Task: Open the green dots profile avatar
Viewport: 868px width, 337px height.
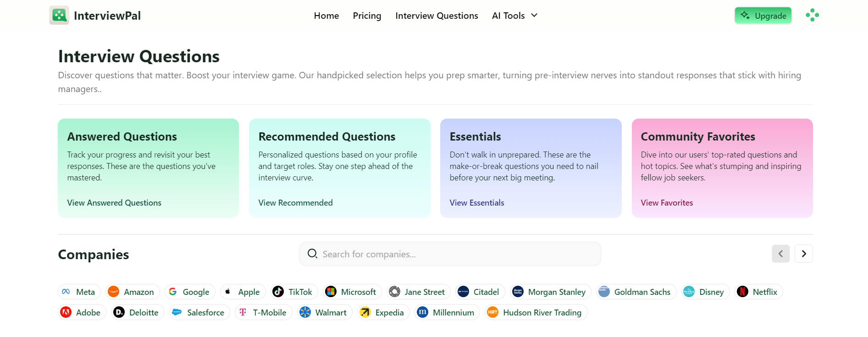Action: (x=812, y=15)
